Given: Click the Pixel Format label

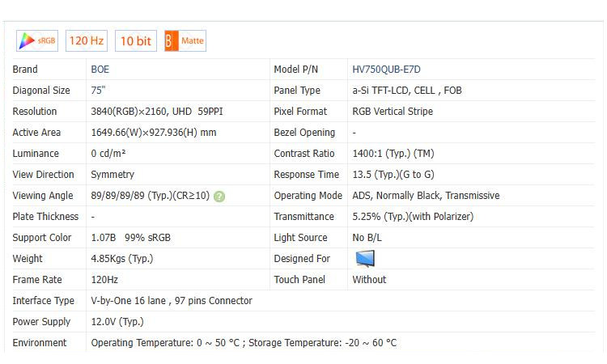Looking at the screenshot, I should coord(300,112).
